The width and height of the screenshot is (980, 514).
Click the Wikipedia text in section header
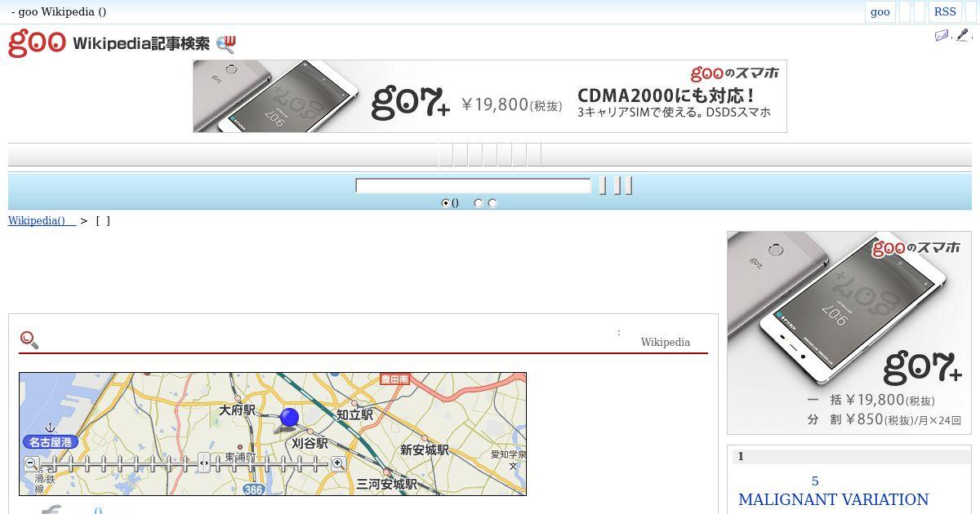[x=666, y=343]
